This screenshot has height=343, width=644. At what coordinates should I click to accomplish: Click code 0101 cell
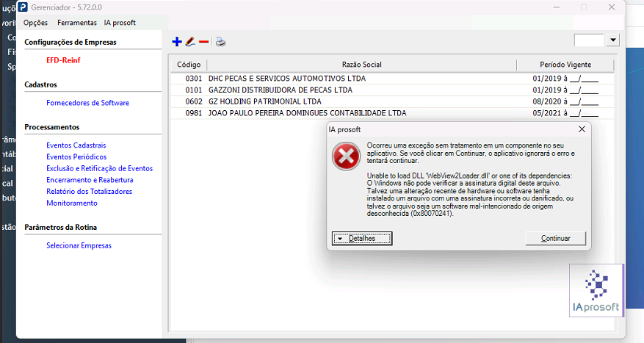[x=193, y=90]
